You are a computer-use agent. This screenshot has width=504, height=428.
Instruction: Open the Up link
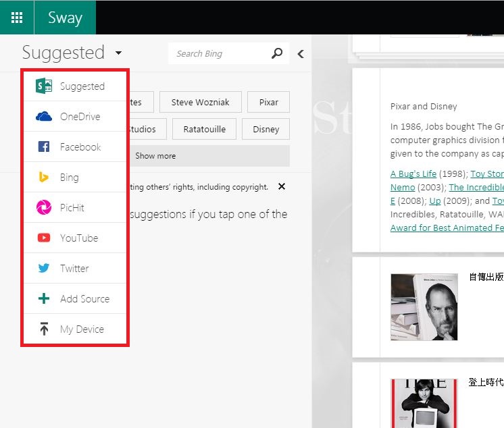(435, 201)
